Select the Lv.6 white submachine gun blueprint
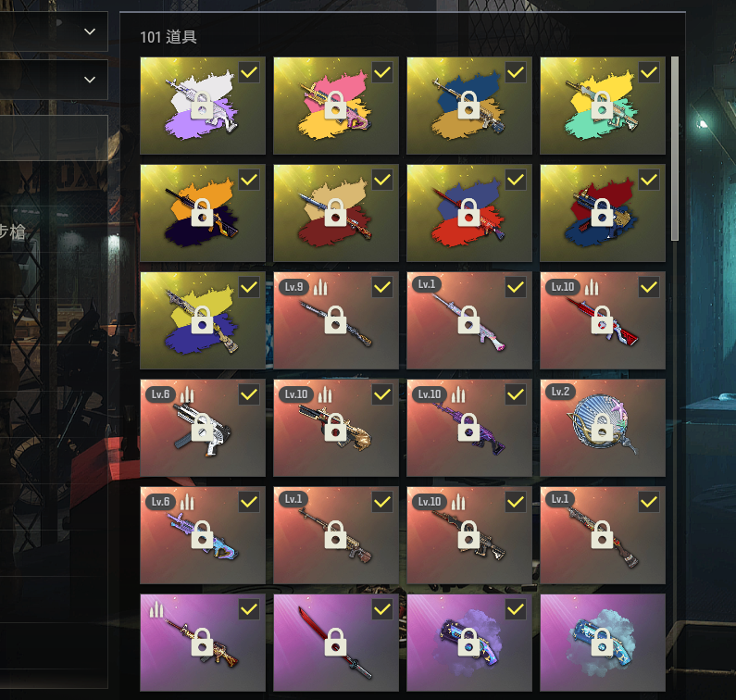The width and height of the screenshot is (736, 700). point(203,428)
